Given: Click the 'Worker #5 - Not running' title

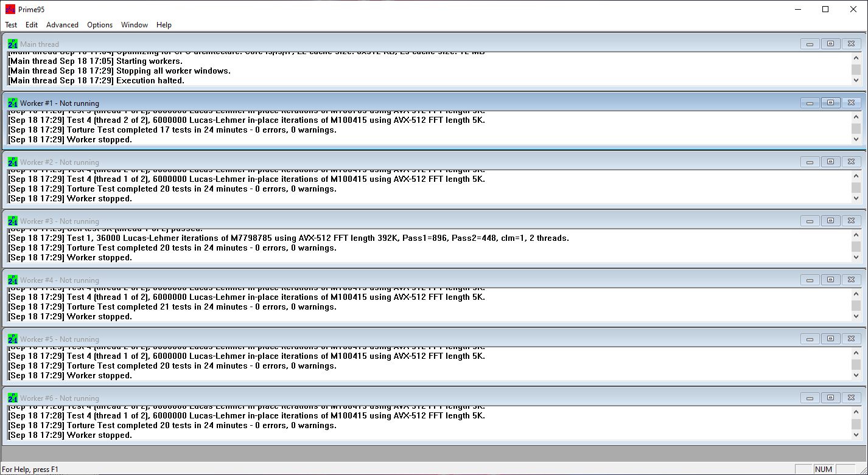Looking at the screenshot, I should (60, 339).
